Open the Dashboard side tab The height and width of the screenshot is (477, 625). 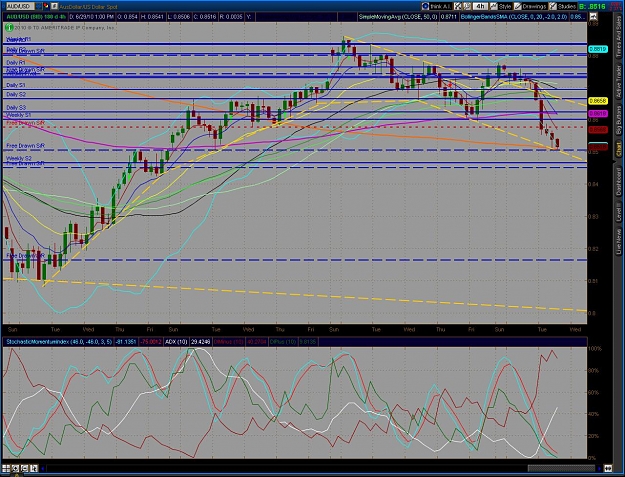(619, 181)
